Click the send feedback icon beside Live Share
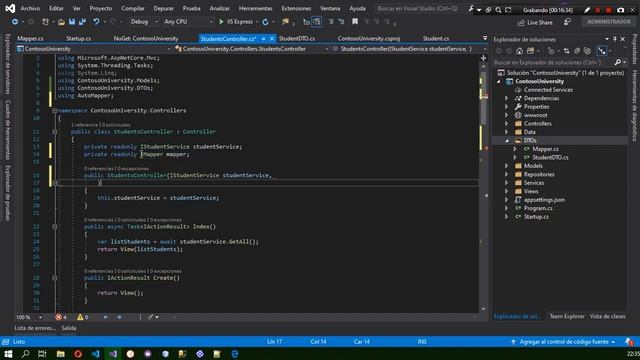The width and height of the screenshot is (640, 360). click(567, 22)
